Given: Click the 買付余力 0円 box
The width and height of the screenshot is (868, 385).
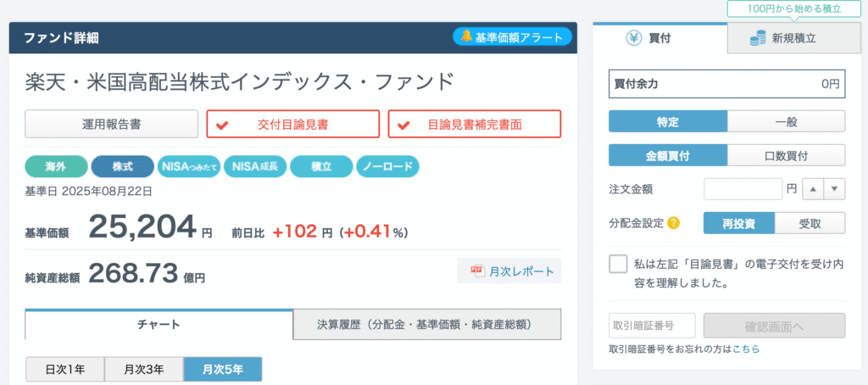Looking at the screenshot, I should (726, 84).
